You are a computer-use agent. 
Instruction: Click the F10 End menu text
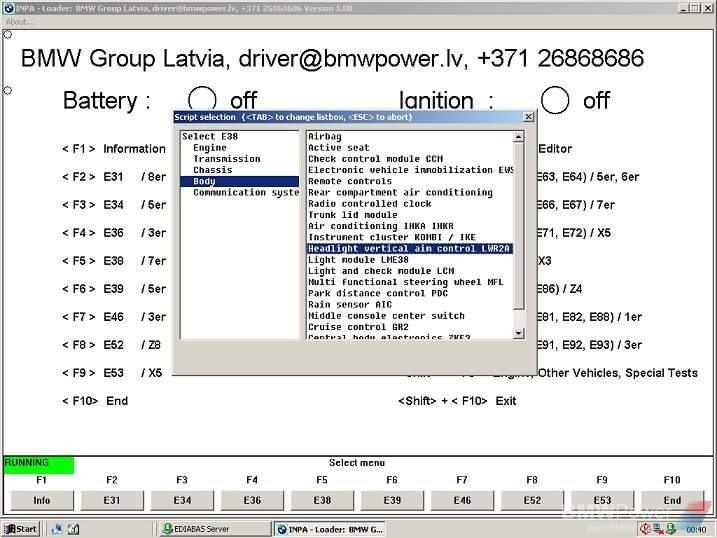(95, 401)
